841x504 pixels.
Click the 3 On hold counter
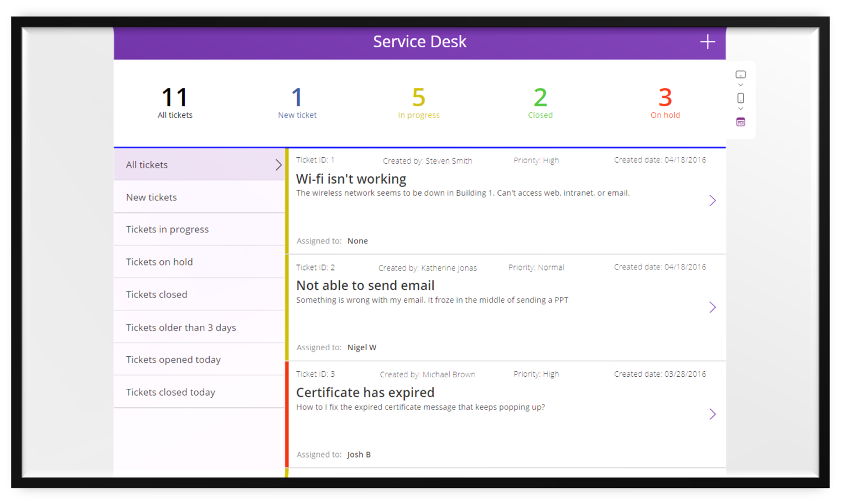click(x=665, y=103)
